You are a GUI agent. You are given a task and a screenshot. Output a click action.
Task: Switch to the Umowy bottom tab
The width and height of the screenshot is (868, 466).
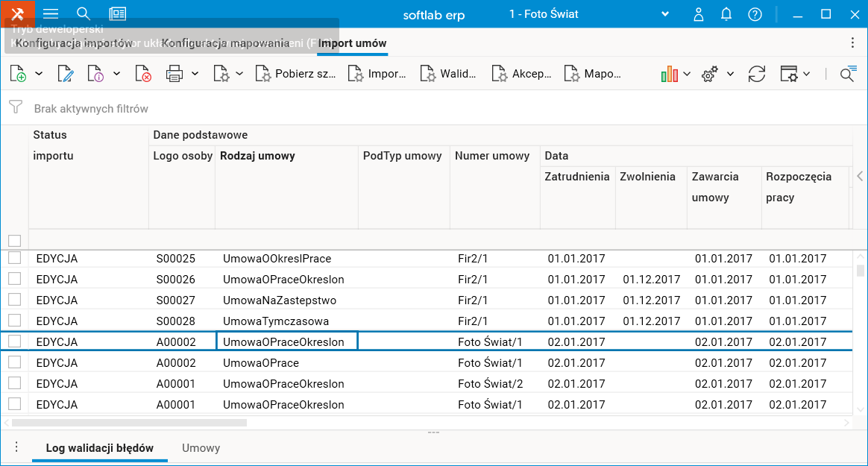coord(201,448)
